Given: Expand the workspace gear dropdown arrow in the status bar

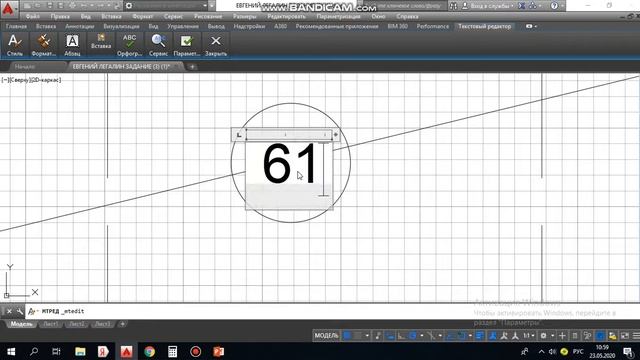Looking at the screenshot, I should (x=552, y=336).
